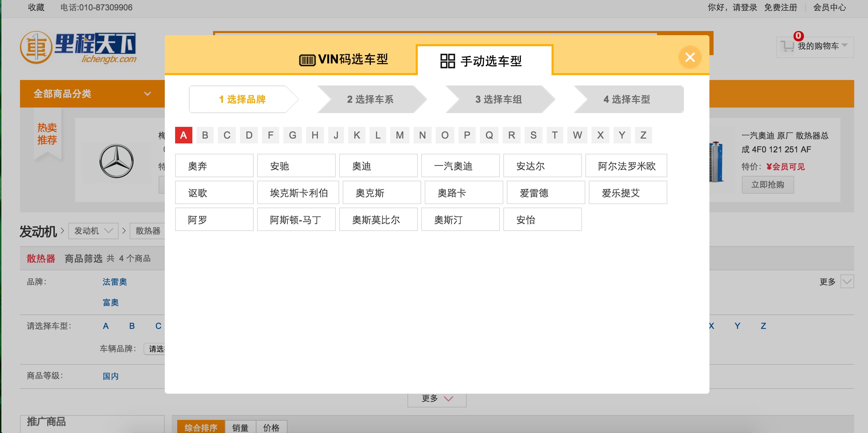Close the vehicle selection dialog
The width and height of the screenshot is (868, 433).
[x=690, y=57]
